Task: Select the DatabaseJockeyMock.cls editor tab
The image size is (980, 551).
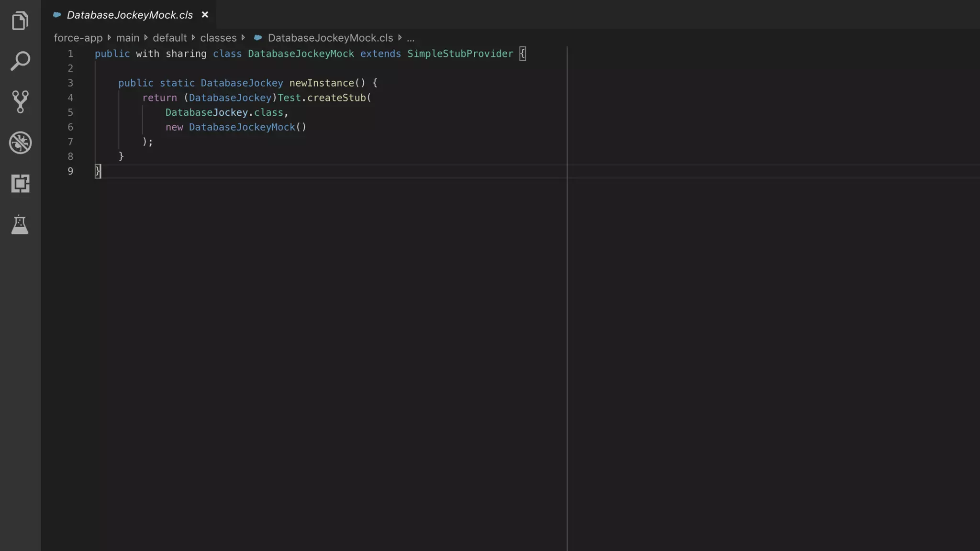Action: [130, 15]
